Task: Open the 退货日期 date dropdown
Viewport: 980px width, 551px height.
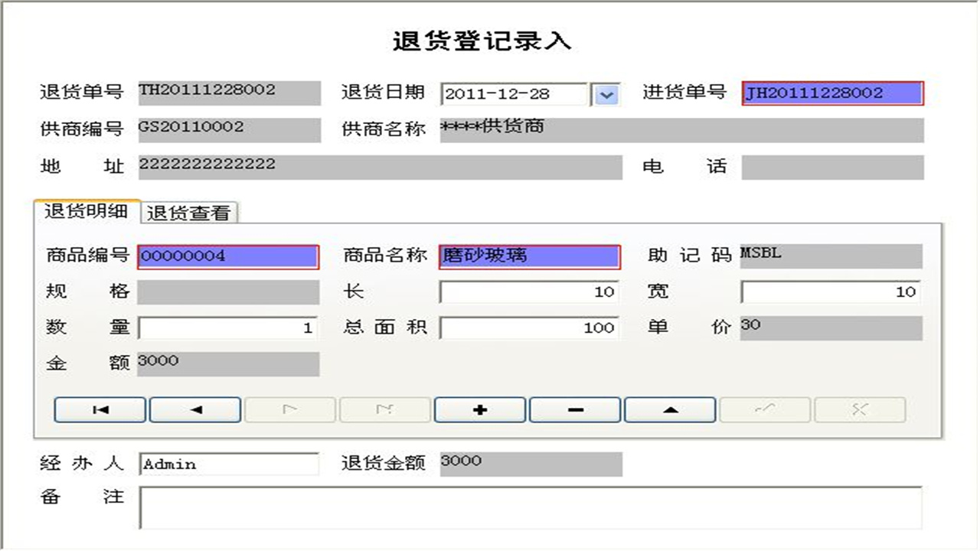Action: coord(606,94)
